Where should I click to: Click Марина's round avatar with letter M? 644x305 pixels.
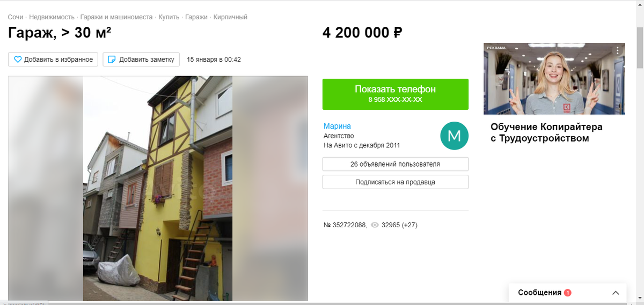coord(454,136)
